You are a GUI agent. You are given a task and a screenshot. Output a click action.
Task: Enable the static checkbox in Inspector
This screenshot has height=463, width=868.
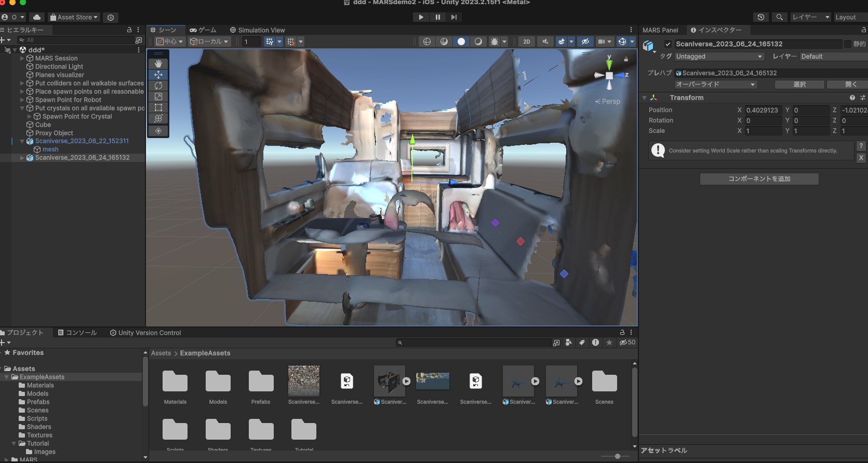pos(848,44)
